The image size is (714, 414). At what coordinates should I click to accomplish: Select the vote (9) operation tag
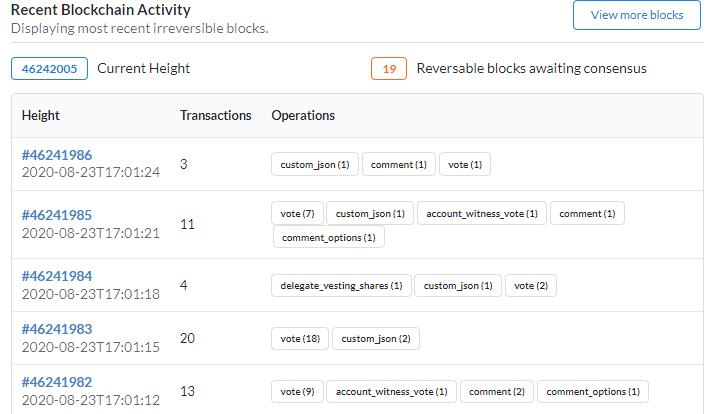pos(297,392)
